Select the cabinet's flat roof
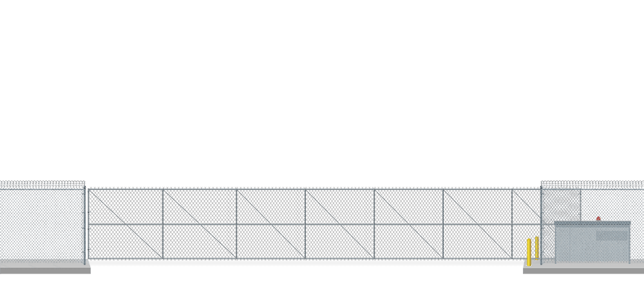The image size is (644, 298). [592, 223]
